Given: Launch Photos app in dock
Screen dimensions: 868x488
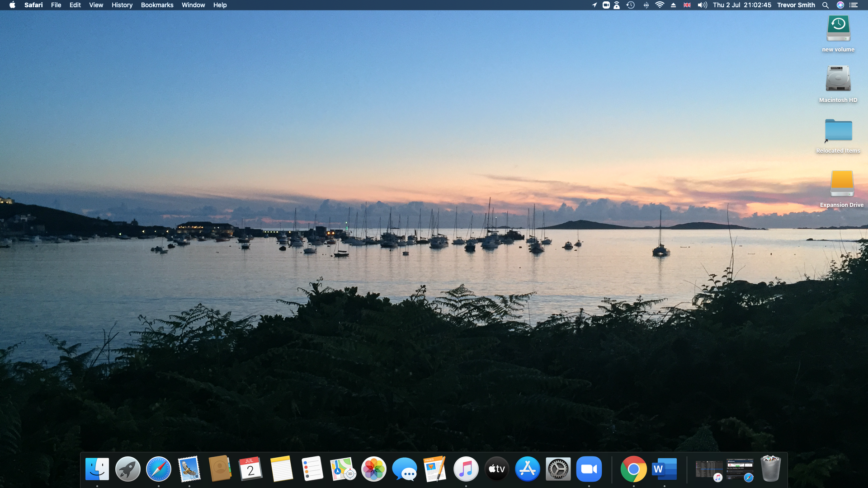Looking at the screenshot, I should click(x=374, y=469).
